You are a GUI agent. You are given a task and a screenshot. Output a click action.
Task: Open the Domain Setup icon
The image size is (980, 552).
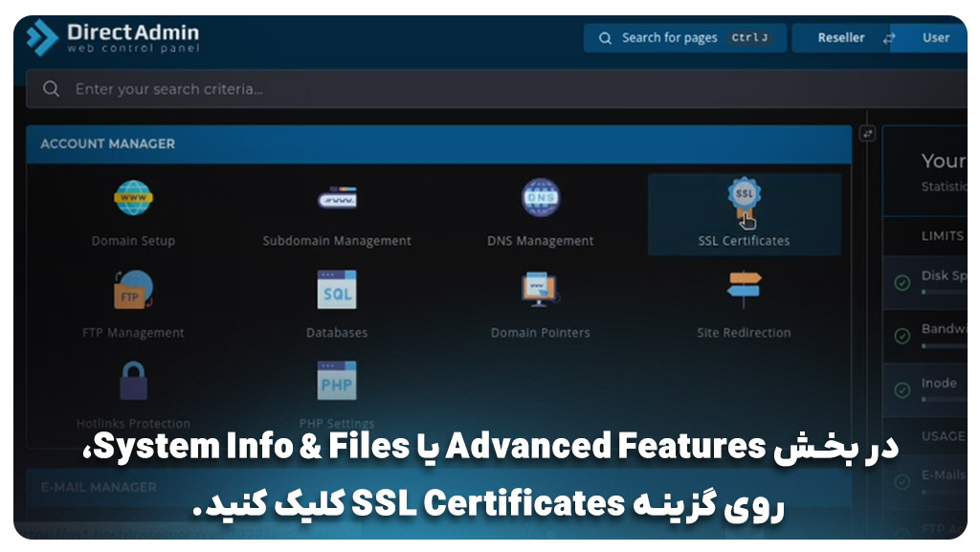point(133,199)
